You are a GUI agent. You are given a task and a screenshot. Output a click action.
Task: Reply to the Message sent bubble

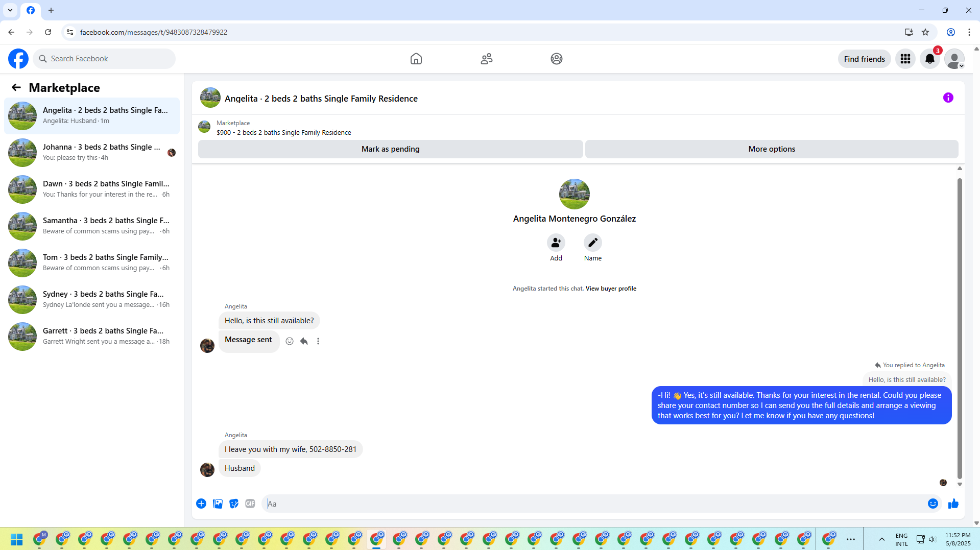click(304, 341)
